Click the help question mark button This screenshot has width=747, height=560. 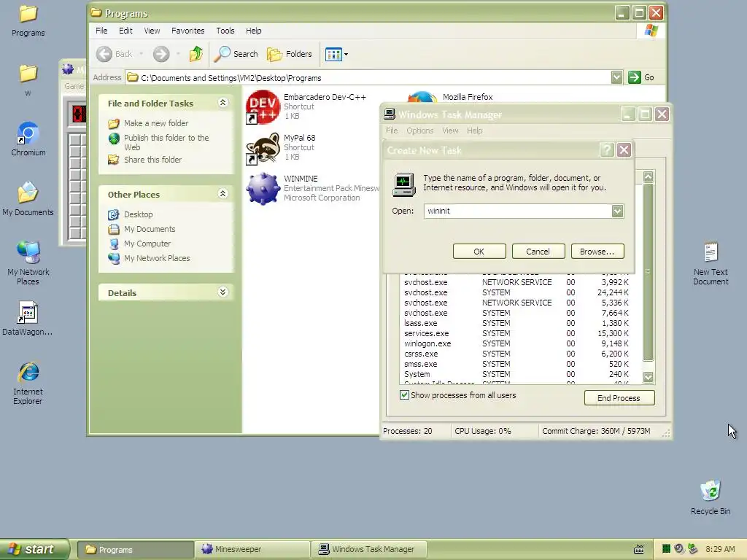coord(606,150)
